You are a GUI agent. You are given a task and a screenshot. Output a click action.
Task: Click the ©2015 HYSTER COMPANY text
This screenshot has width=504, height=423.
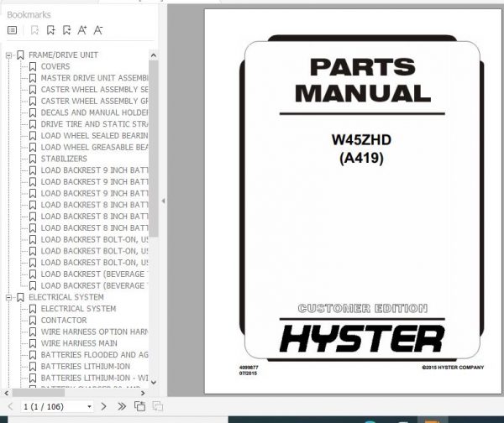pos(453,368)
